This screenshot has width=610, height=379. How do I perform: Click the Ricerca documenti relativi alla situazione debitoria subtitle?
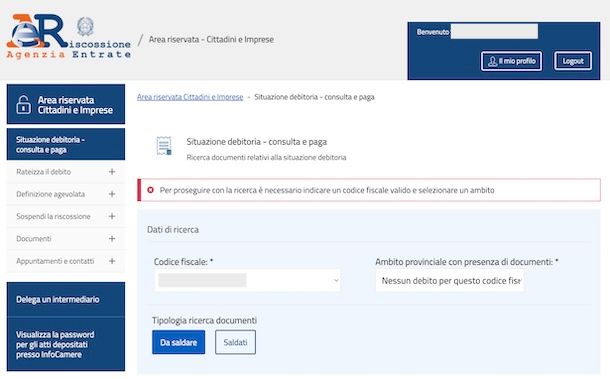pos(266,157)
